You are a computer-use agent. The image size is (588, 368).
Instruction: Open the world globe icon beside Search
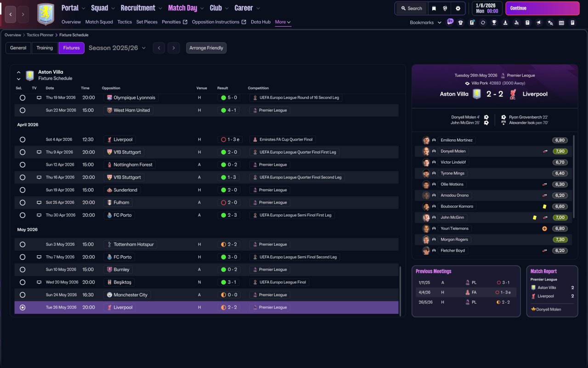coord(445,8)
